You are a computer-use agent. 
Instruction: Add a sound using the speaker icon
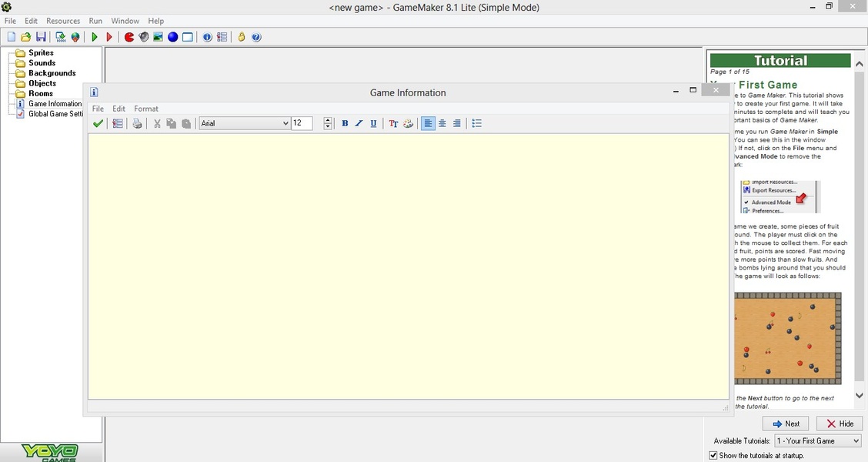143,37
